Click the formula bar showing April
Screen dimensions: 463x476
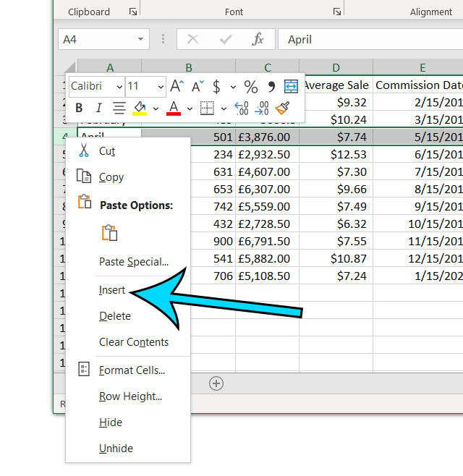(370, 39)
